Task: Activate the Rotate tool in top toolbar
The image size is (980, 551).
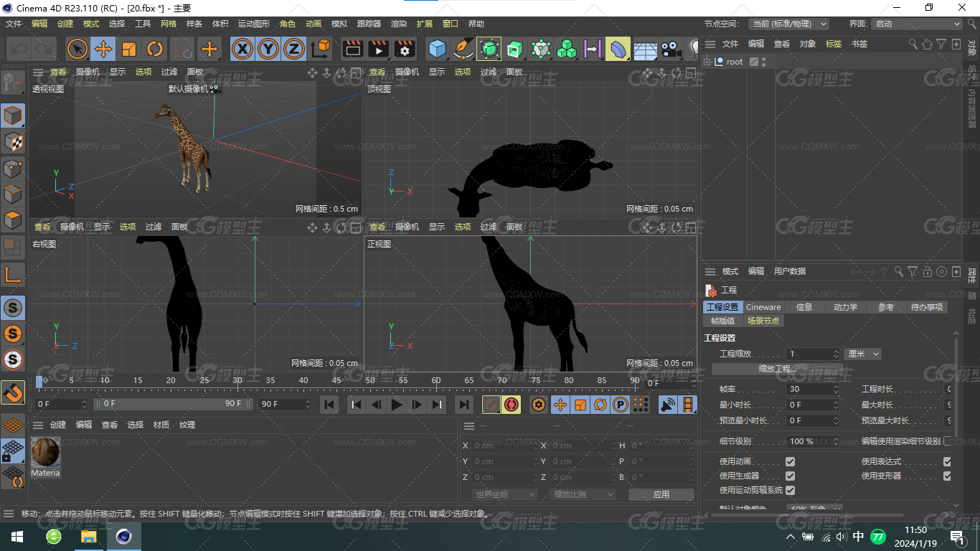Action: 155,49
